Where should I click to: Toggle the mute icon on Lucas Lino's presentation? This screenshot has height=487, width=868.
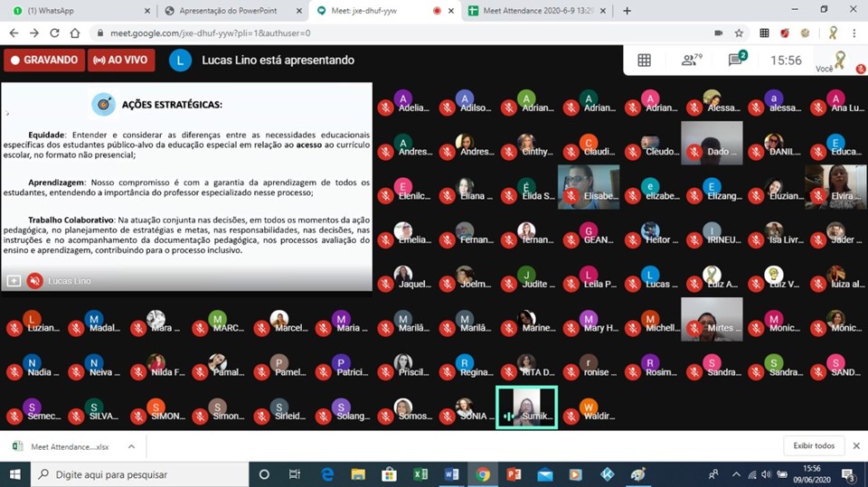click(x=34, y=281)
